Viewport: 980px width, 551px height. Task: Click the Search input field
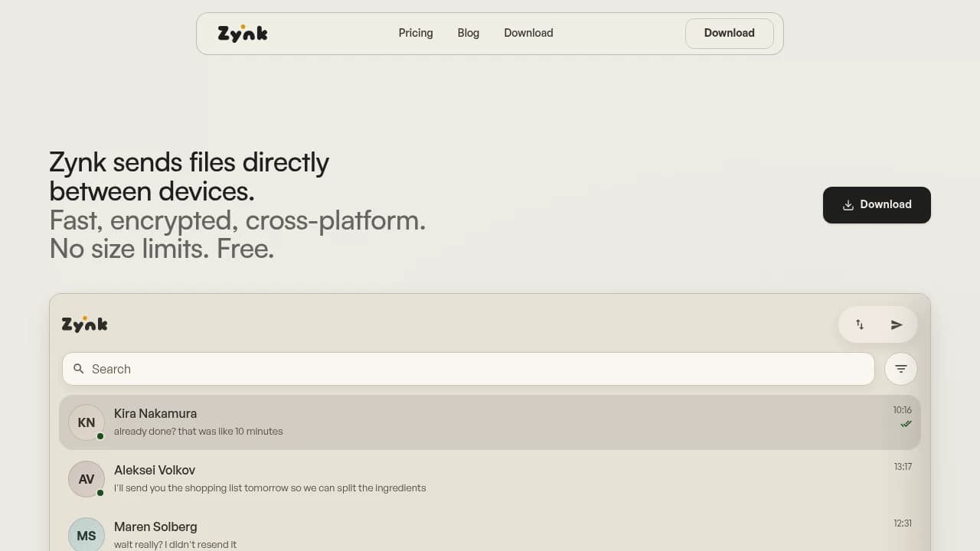469,369
